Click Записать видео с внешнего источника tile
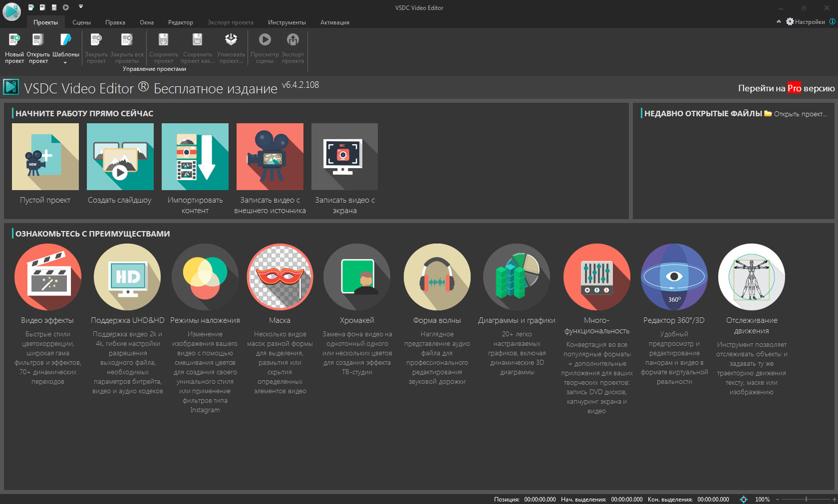 (x=270, y=157)
